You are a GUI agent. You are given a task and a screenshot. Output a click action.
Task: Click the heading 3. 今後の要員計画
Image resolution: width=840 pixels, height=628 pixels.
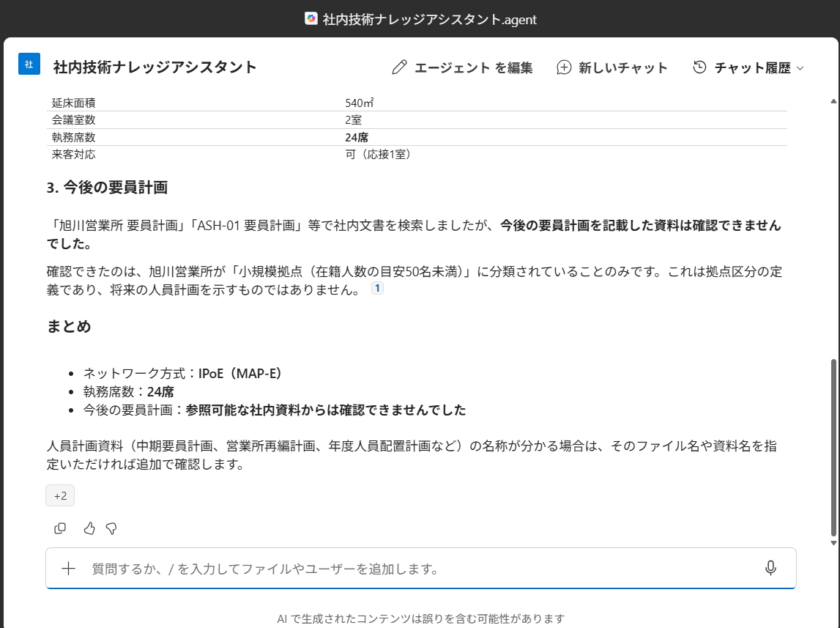[107, 188]
